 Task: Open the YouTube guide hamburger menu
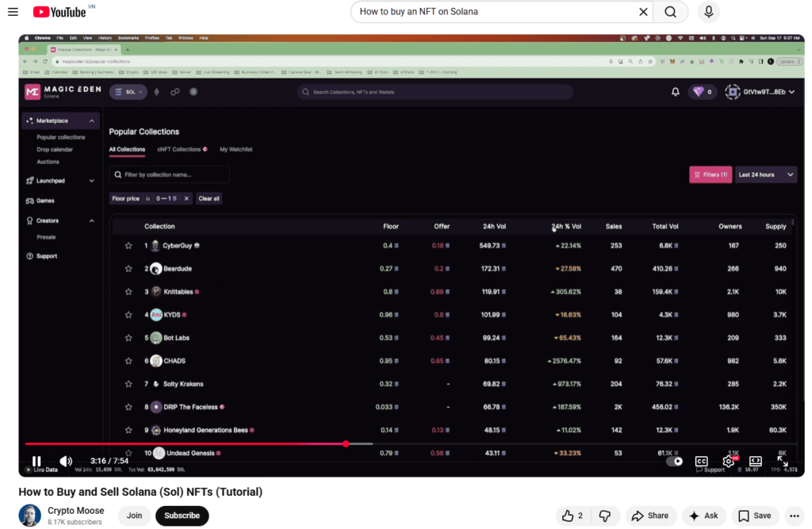[x=13, y=12]
